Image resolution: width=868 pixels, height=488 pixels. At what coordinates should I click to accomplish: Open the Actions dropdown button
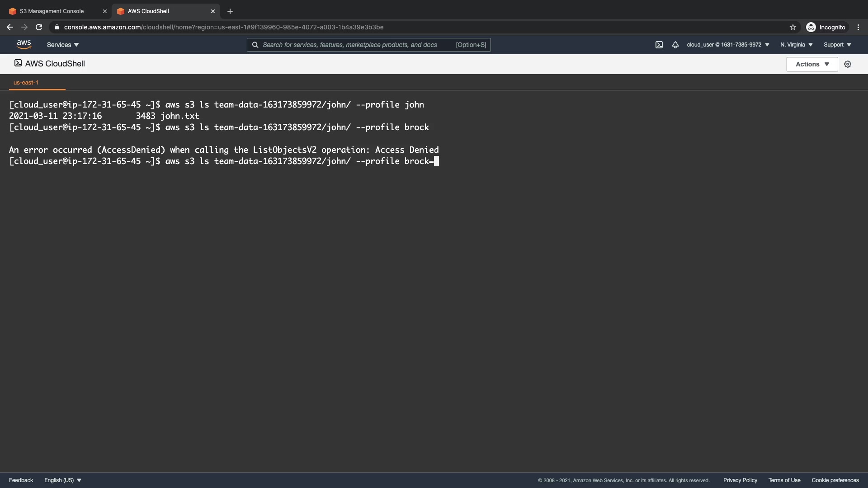(812, 64)
